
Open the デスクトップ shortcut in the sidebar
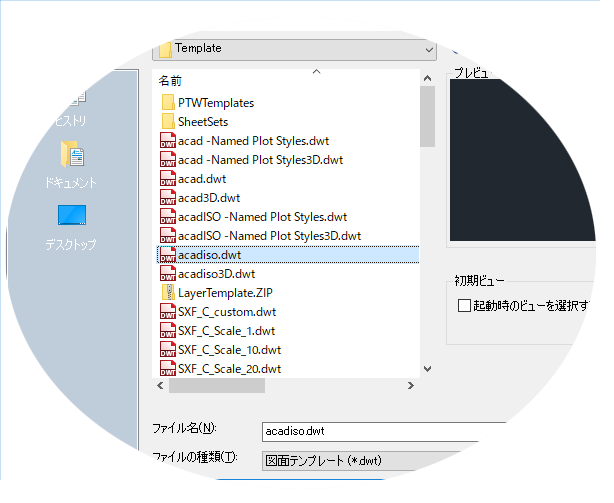tap(71, 227)
